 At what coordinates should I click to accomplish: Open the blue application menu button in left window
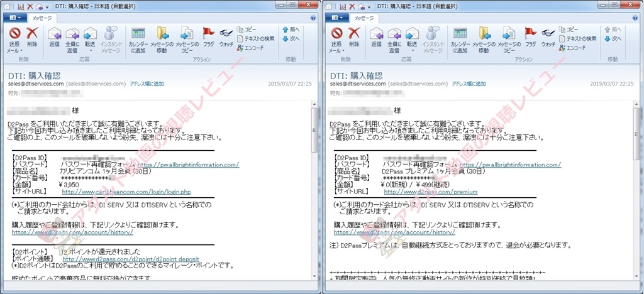pyautogui.click(x=15, y=18)
